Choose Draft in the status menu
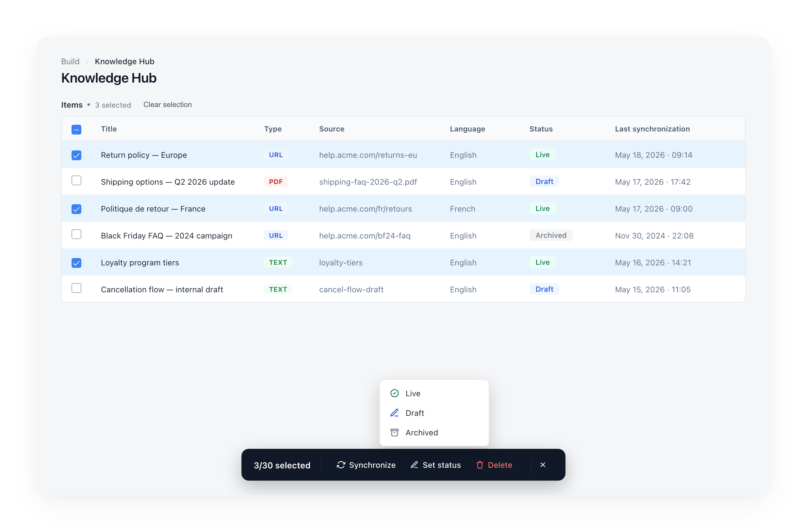The width and height of the screenshot is (807, 532). pos(434,413)
